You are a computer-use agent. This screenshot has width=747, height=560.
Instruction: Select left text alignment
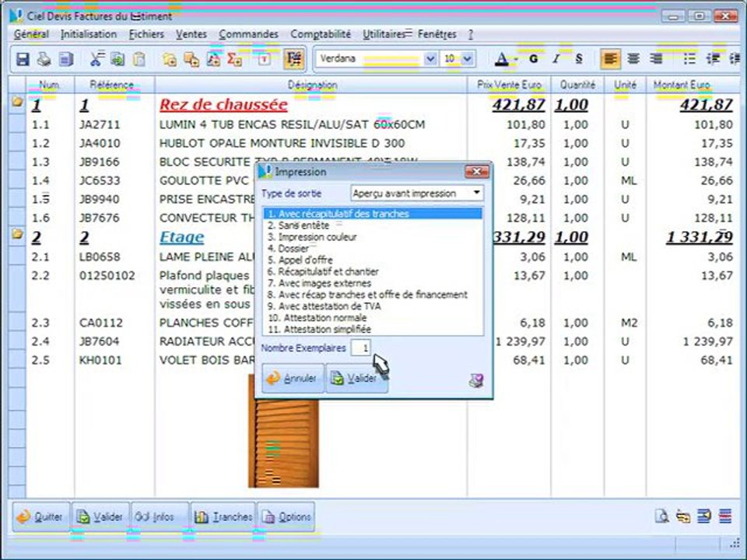pyautogui.click(x=610, y=59)
